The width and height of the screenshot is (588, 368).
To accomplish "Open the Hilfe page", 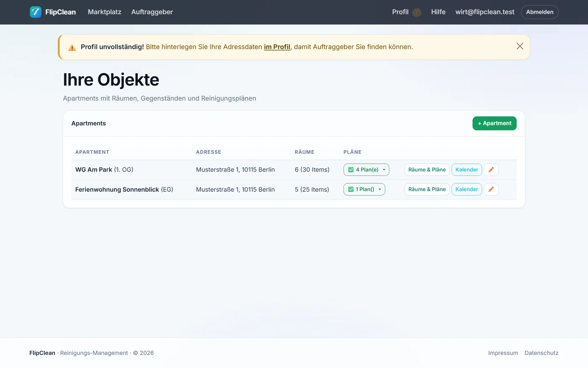I will click(438, 12).
